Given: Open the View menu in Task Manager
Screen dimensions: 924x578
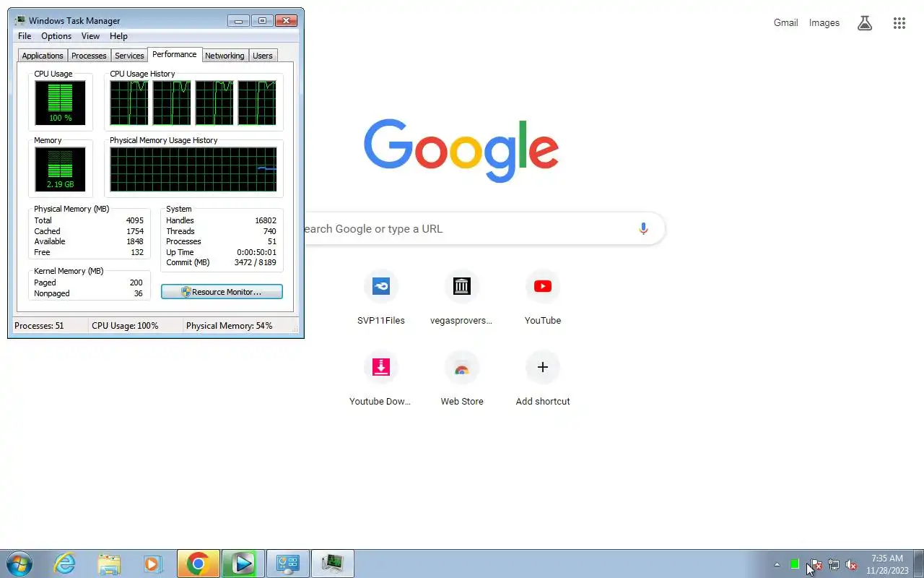Looking at the screenshot, I should pyautogui.click(x=90, y=36).
